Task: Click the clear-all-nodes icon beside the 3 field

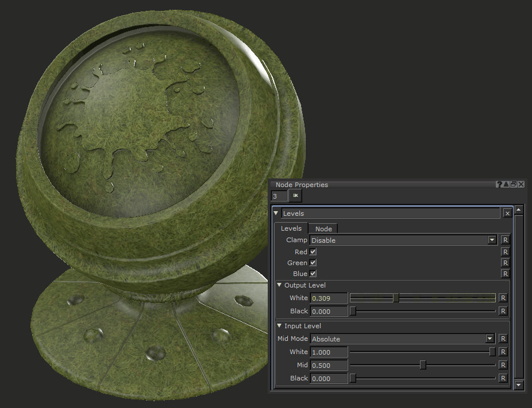Action: pyautogui.click(x=295, y=196)
